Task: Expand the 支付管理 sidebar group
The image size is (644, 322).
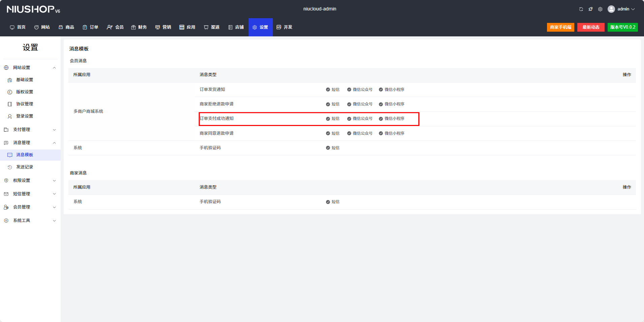Action: [x=54, y=130]
